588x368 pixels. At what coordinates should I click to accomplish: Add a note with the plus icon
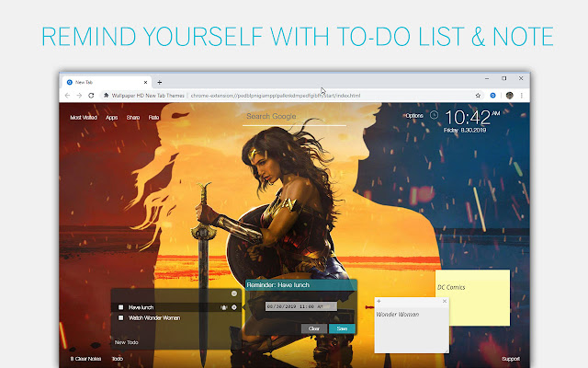pos(379,301)
